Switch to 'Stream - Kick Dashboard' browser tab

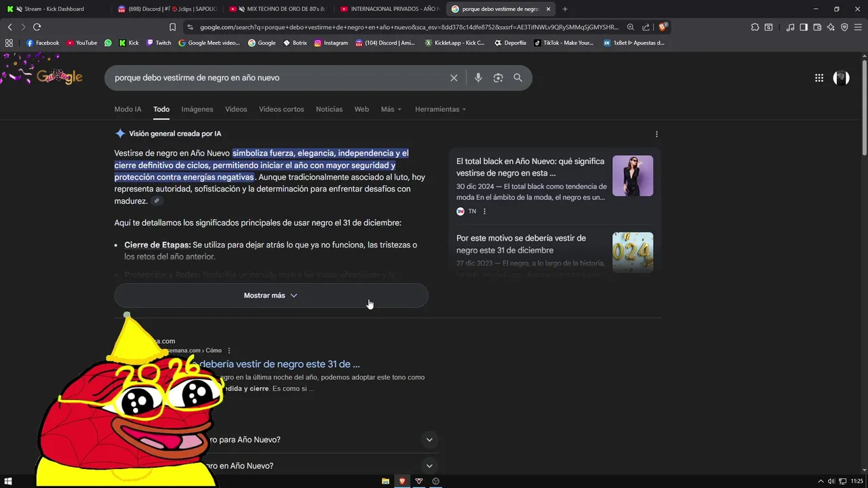pyautogui.click(x=54, y=9)
